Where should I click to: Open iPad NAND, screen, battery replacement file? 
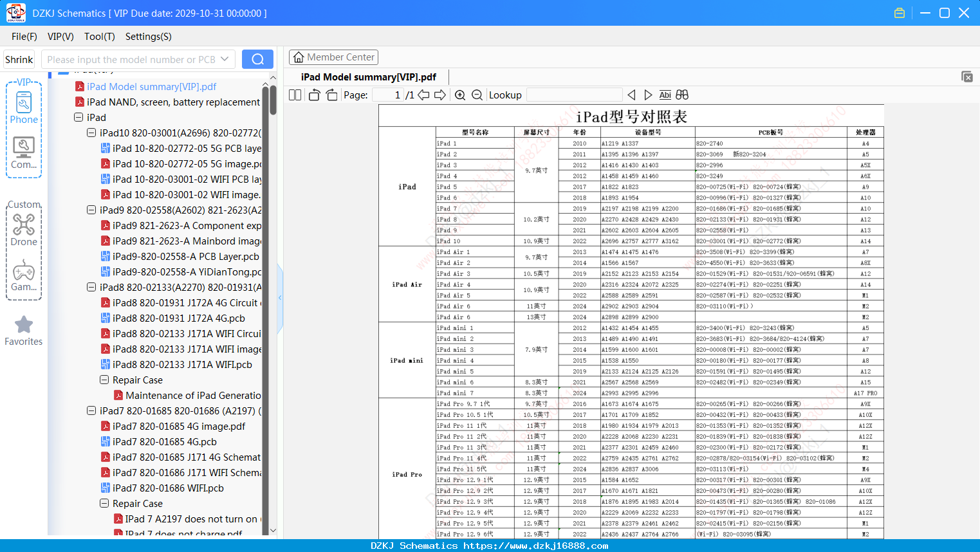[x=174, y=102]
